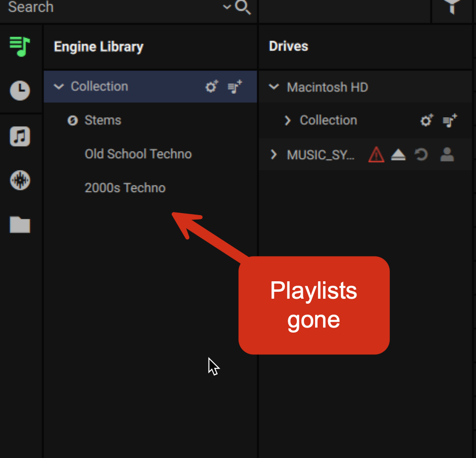Select the circular waveform library icon
Image resolution: width=476 pixels, height=458 pixels.
[20, 180]
